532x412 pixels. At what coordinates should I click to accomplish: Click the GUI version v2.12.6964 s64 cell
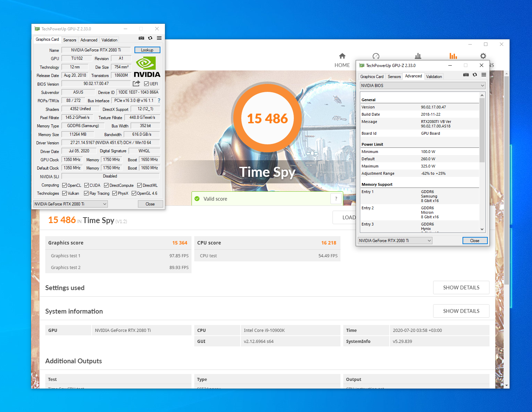click(290, 341)
